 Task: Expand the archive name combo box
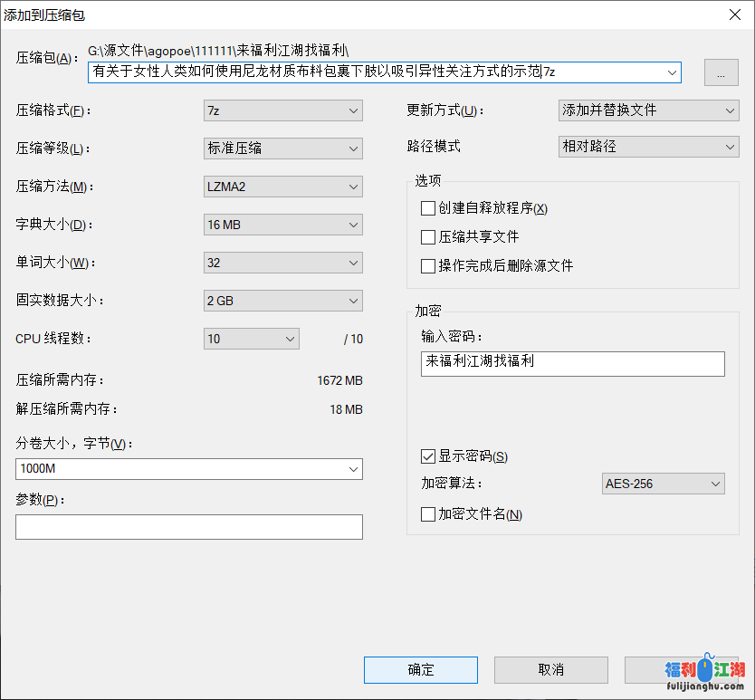pyautogui.click(x=673, y=72)
